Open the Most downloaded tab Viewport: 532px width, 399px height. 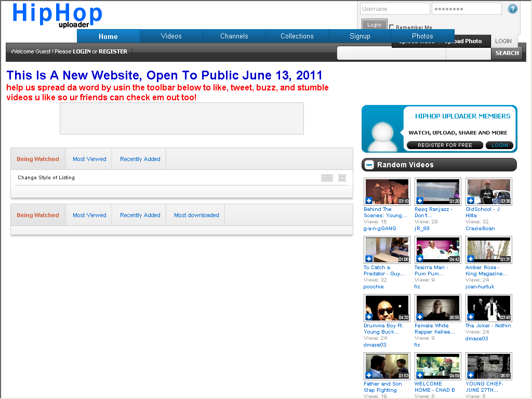[x=196, y=215]
